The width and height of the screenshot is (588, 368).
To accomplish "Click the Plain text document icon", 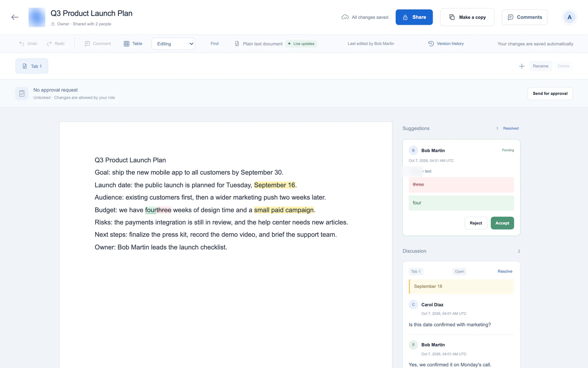I will (x=237, y=44).
